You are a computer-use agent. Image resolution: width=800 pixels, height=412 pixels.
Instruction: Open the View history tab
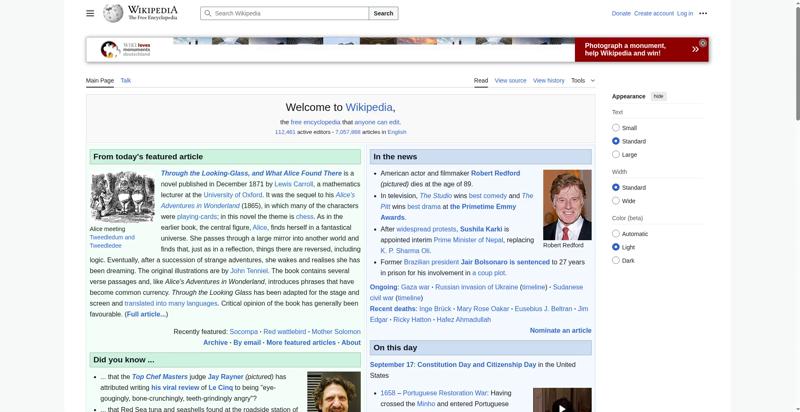[x=548, y=81]
